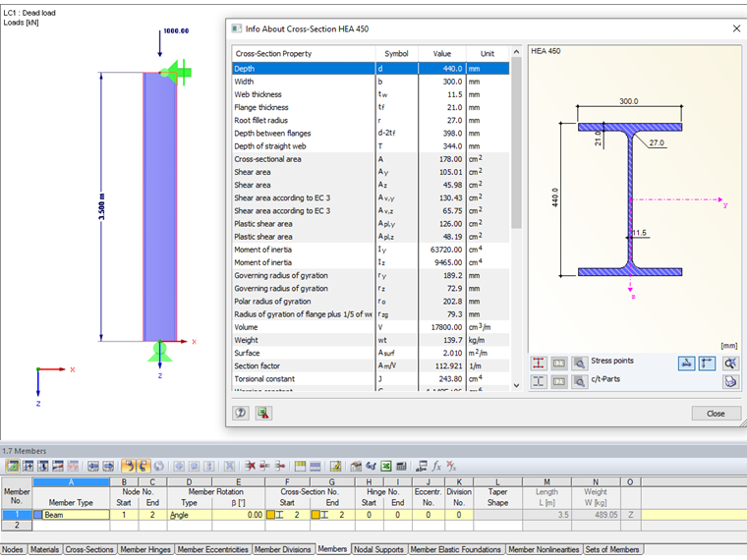The height and width of the screenshot is (560, 747).
Task: Toggle the highlighted orange selection button in the table toolbar
Action: tap(130, 466)
